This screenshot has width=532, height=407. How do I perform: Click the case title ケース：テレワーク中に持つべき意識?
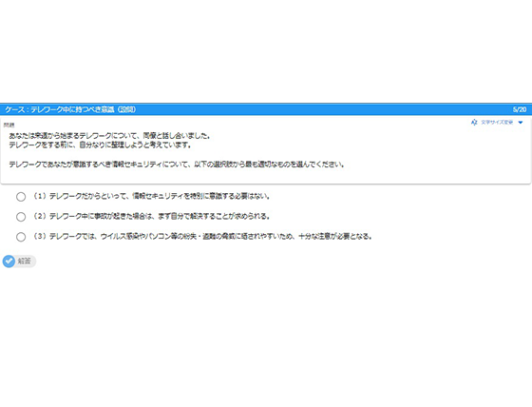[x=70, y=109]
